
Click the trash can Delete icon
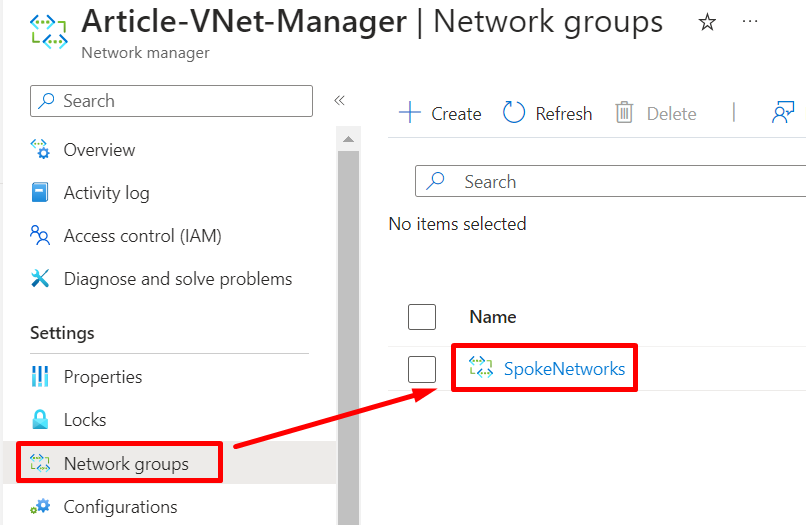[x=624, y=113]
